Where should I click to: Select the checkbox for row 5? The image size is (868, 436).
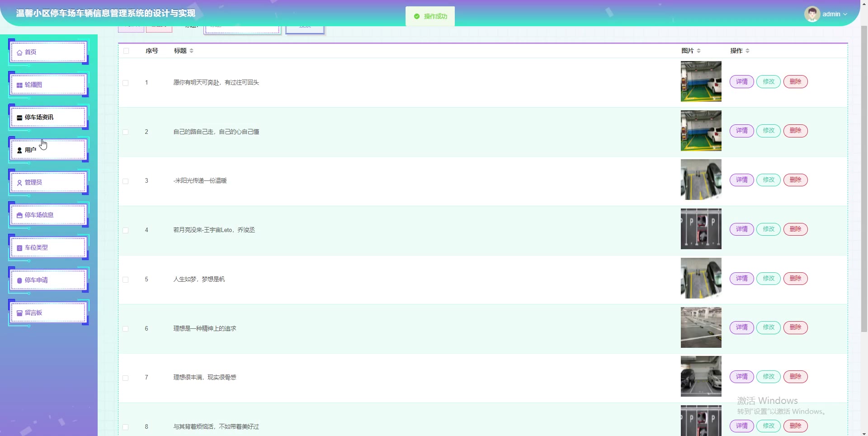pyautogui.click(x=126, y=280)
